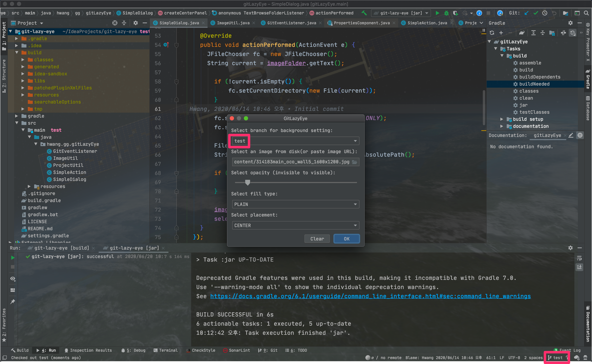Expand documentation tasks in Gradle
Viewport: 592px width, 364px height.
pos(502,126)
